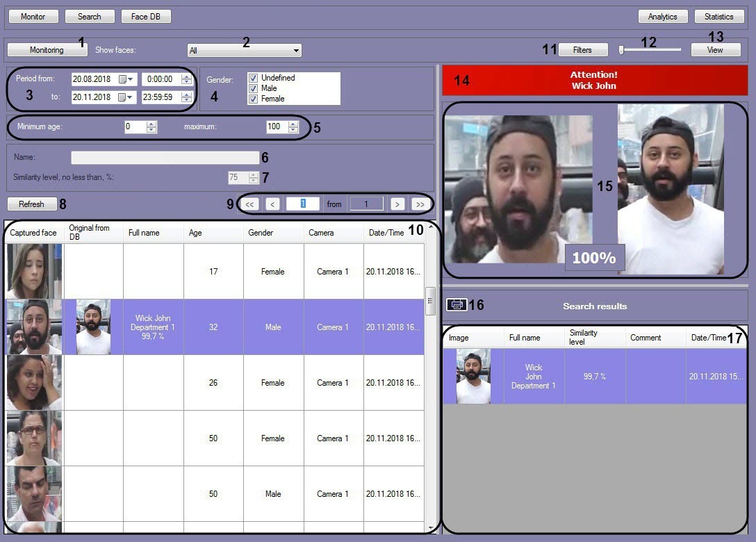756x542 pixels.
Task: Step the from-time spinner
Action: click(187, 79)
